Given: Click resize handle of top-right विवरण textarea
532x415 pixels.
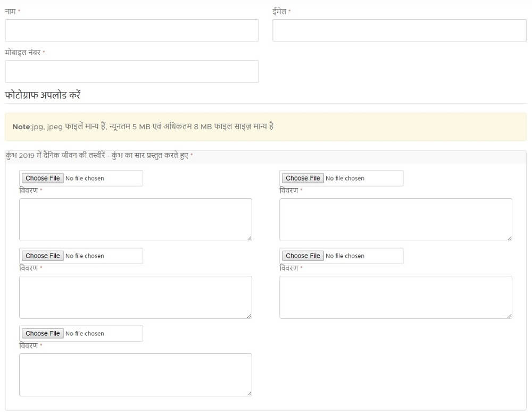Looking at the screenshot, I should point(509,238).
